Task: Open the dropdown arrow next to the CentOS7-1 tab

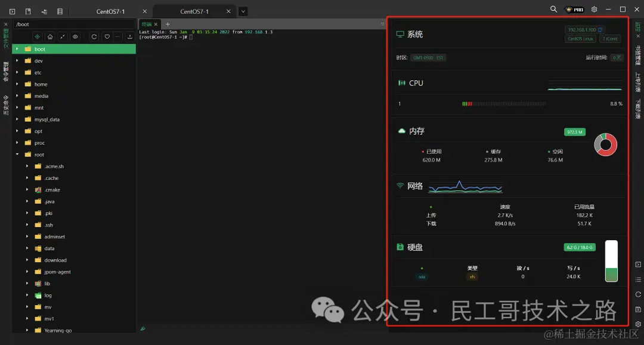Action: [243, 11]
